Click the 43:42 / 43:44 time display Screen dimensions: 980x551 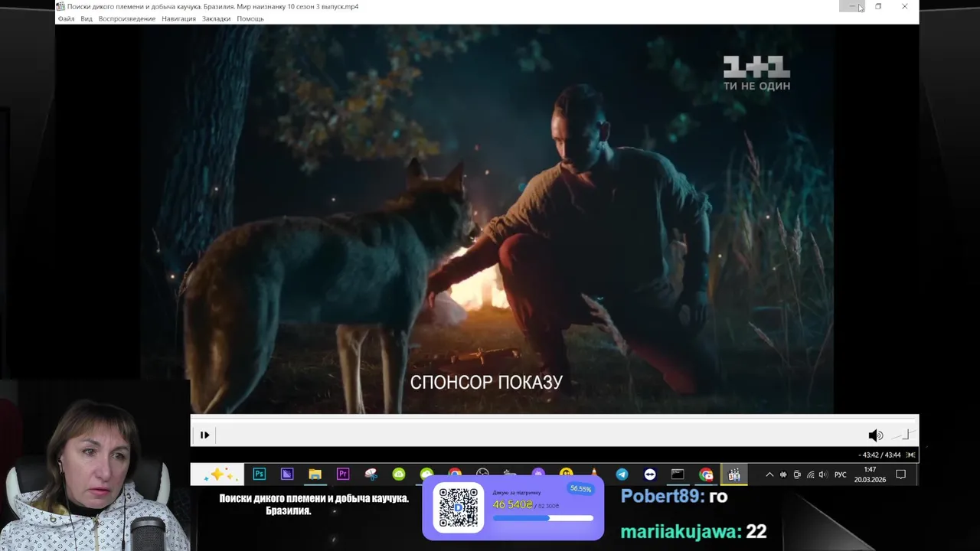(880, 455)
